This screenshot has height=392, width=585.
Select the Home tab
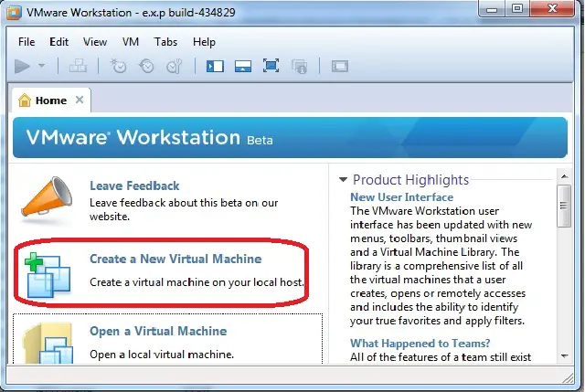click(51, 101)
